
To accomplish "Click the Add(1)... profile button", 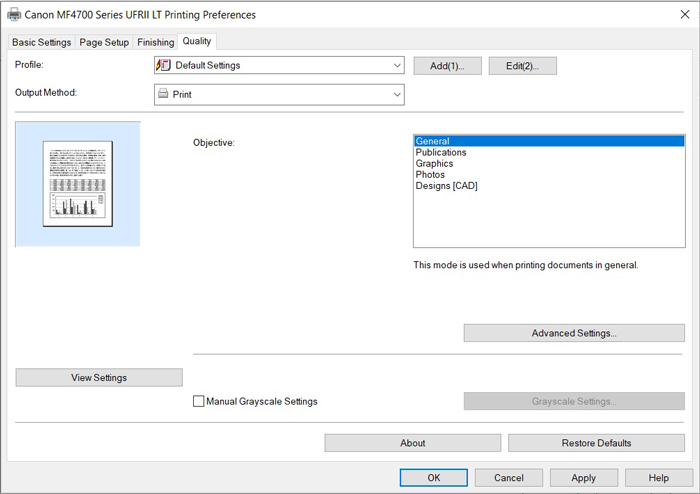I will pos(447,66).
